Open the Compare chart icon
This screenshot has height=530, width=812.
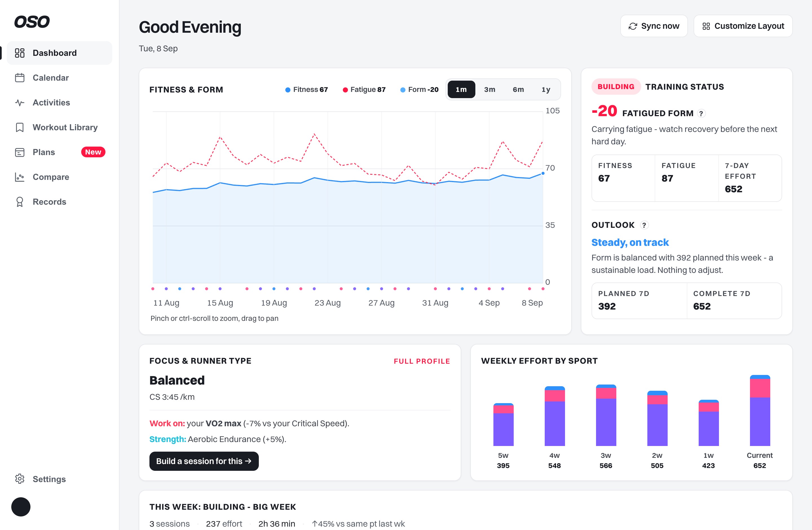tap(20, 177)
